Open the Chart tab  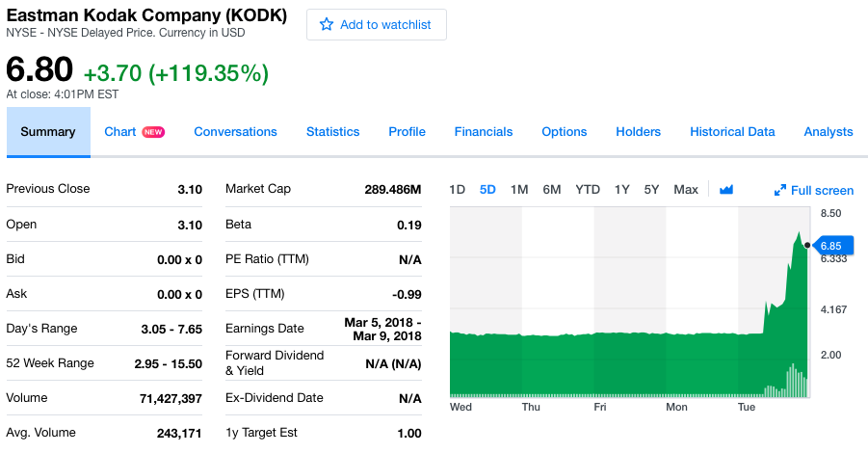pyautogui.click(x=120, y=132)
